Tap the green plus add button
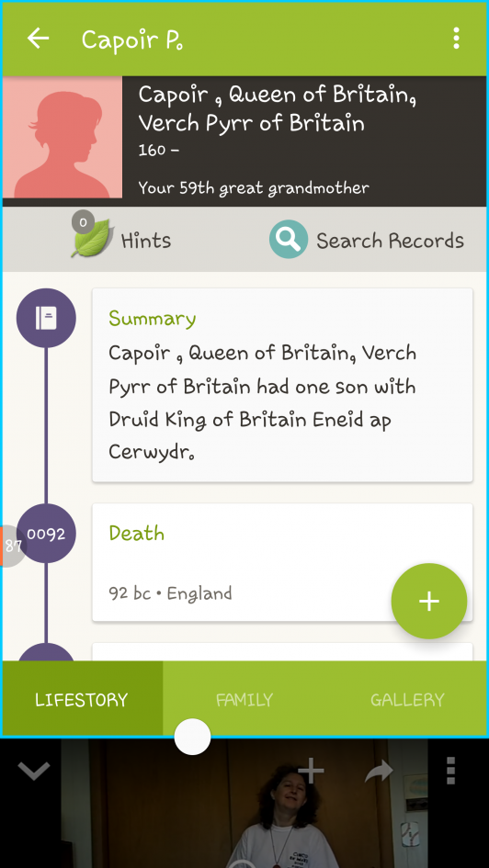 [x=429, y=602]
